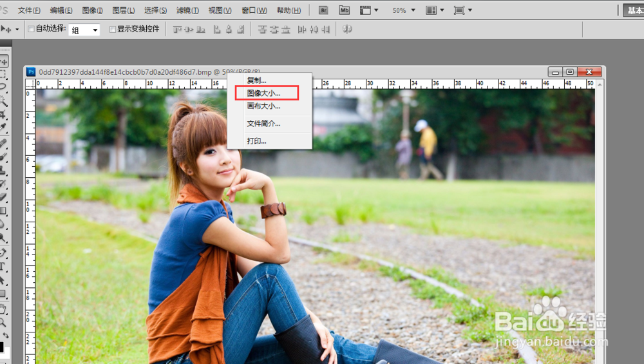This screenshot has height=364, width=644.
Task: Select the Gradient tool
Action: point(3,211)
